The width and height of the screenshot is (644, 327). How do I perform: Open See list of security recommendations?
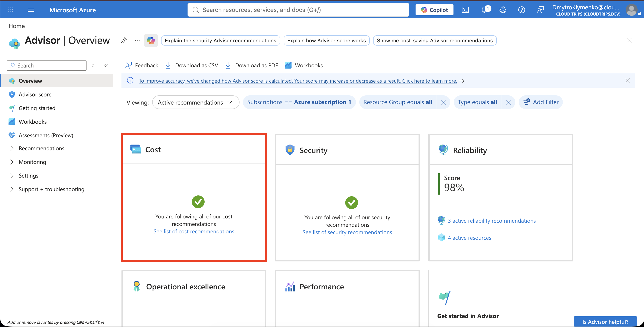click(347, 232)
